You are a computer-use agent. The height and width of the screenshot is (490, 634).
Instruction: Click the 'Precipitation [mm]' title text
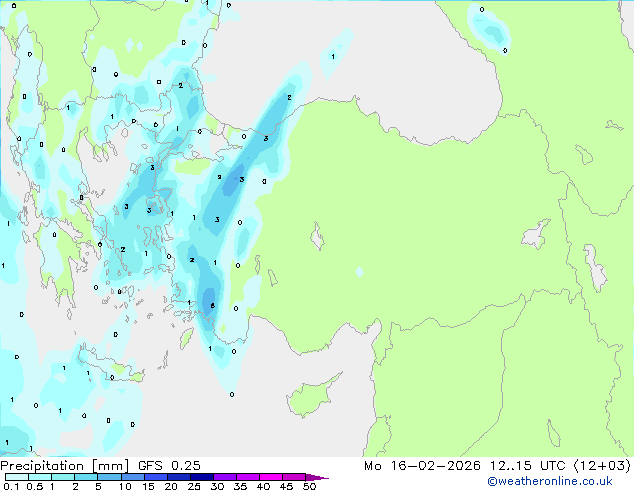[65, 466]
